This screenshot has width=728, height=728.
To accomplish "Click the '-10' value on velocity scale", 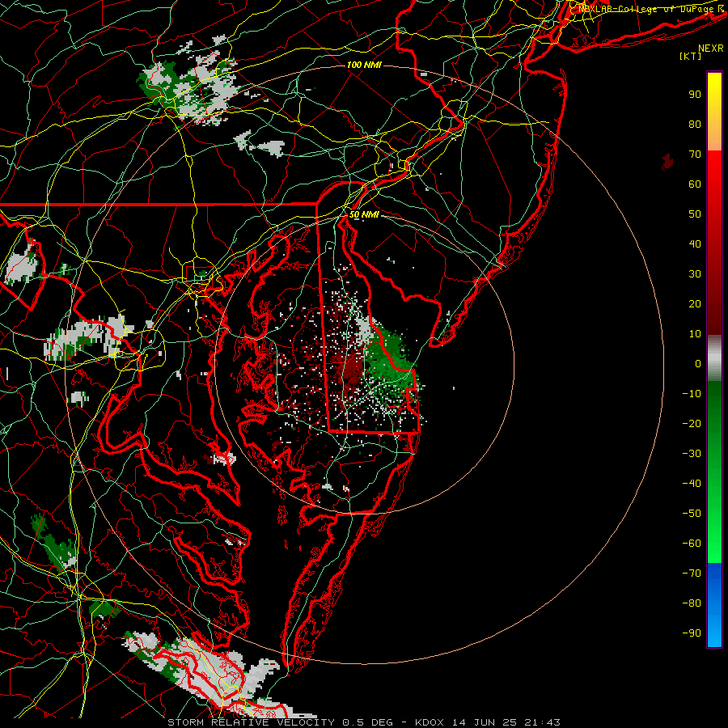I will (692, 394).
